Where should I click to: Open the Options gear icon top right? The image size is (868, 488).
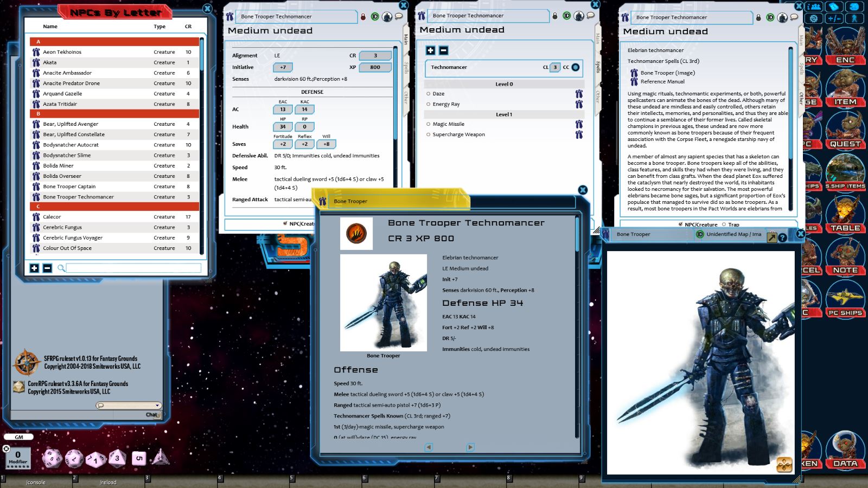click(x=813, y=18)
